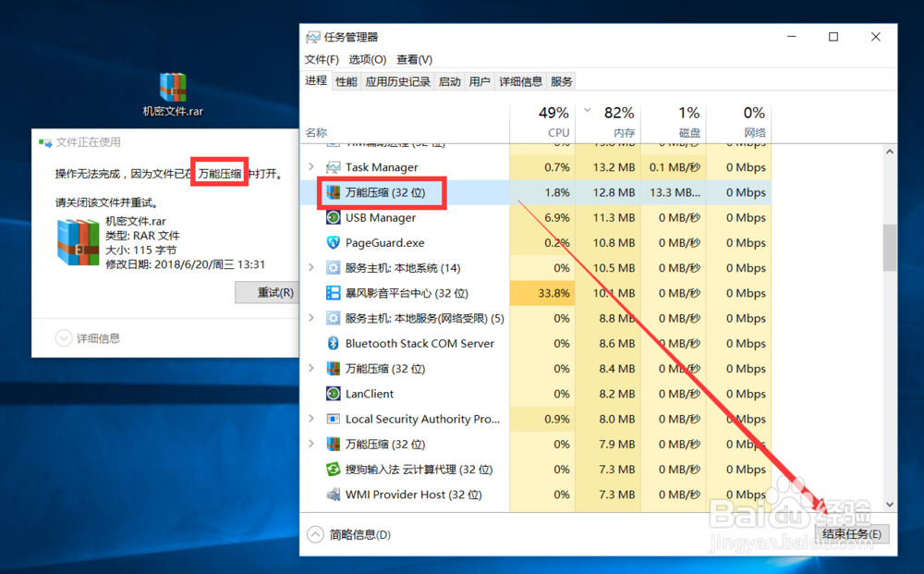Switch to the 用户 tab
This screenshot has width=924, height=574.
[479, 82]
